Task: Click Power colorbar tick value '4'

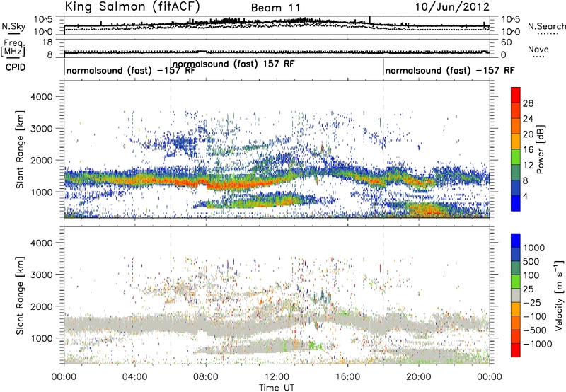Action: pyautogui.click(x=526, y=196)
